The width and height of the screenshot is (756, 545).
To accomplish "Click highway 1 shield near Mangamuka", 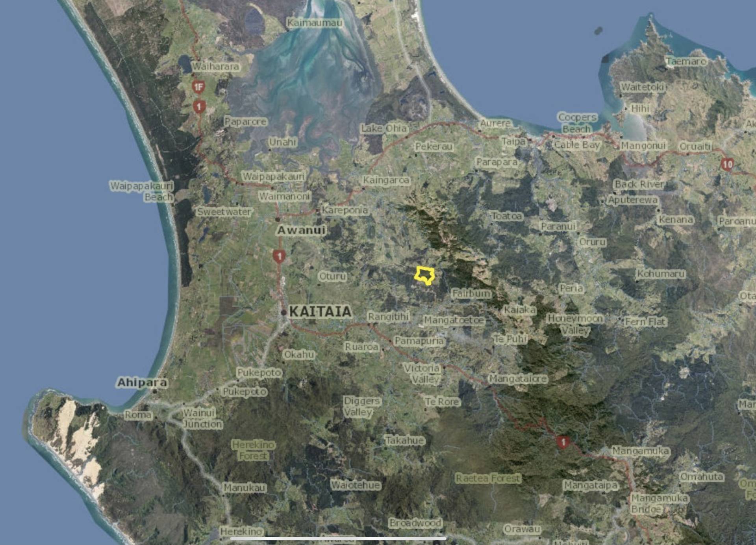I will click(x=563, y=442).
